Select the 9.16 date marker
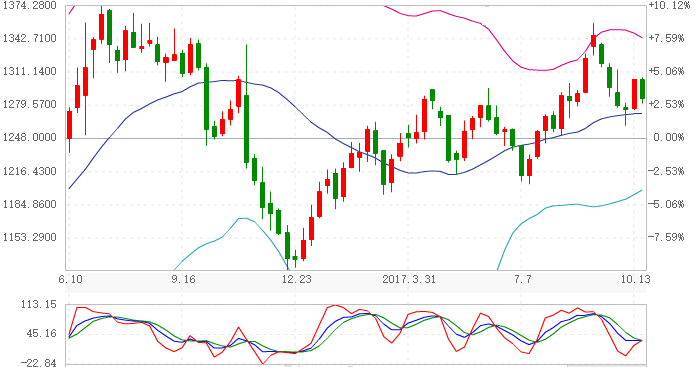The height and width of the screenshot is (367, 697). 184,279
